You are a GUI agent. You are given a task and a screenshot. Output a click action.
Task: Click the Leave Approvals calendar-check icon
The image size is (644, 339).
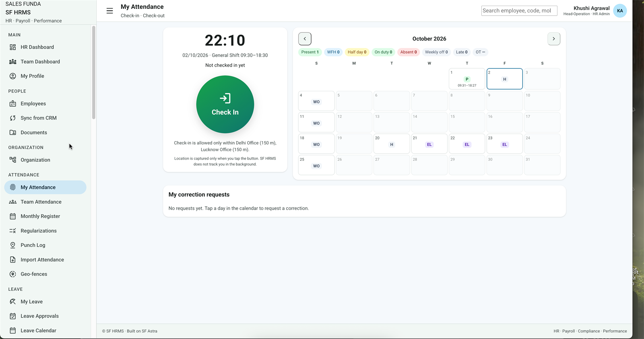coord(13,316)
